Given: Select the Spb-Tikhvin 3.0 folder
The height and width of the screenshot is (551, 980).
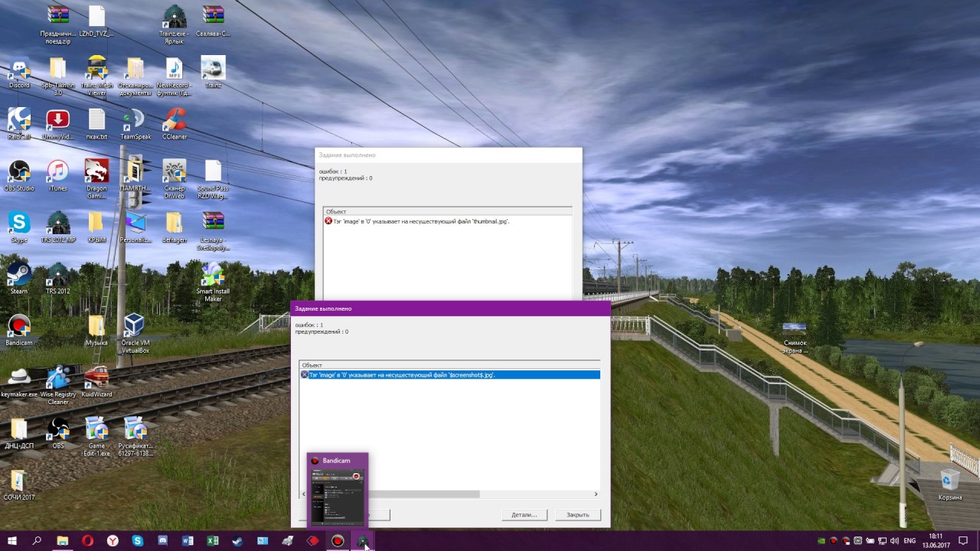Looking at the screenshot, I should (58, 77).
